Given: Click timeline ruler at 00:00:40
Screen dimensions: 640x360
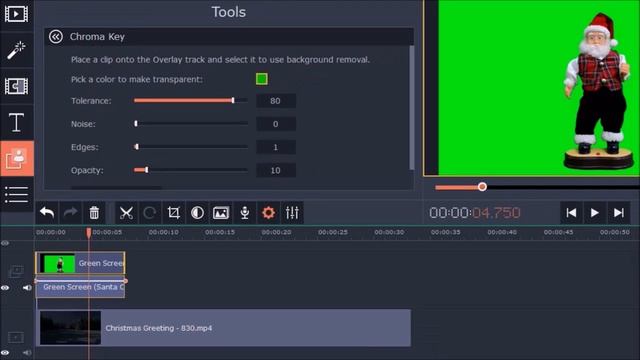Looking at the screenshot, I should [502, 232].
